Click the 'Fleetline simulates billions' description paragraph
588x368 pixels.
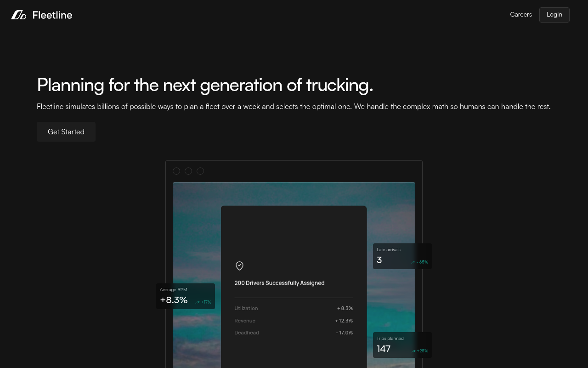click(294, 106)
